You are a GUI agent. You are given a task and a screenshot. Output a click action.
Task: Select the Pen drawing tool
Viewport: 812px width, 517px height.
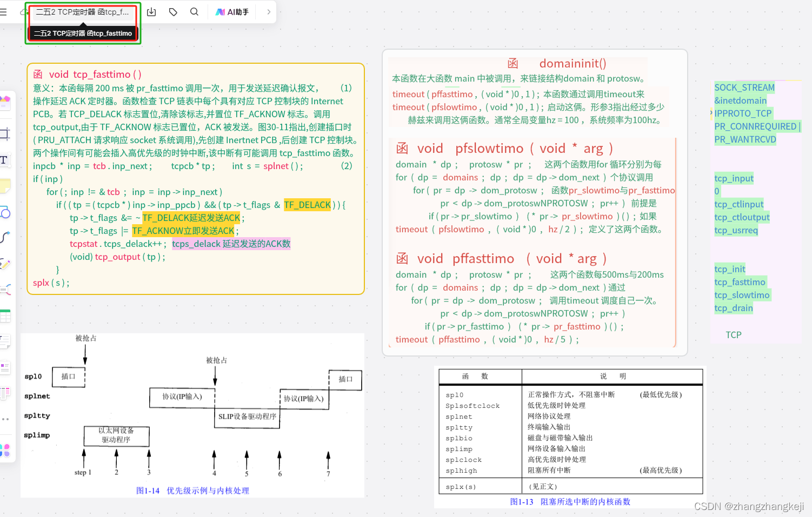[x=5, y=264]
